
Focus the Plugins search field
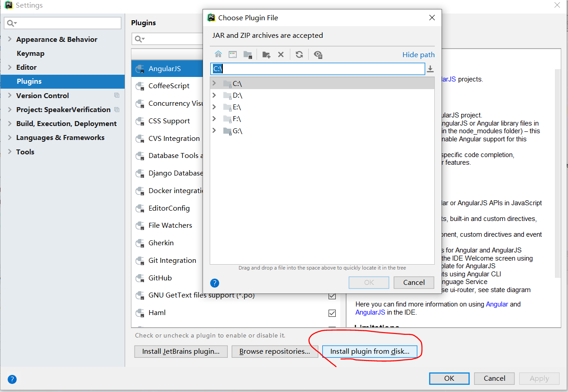[167, 39]
